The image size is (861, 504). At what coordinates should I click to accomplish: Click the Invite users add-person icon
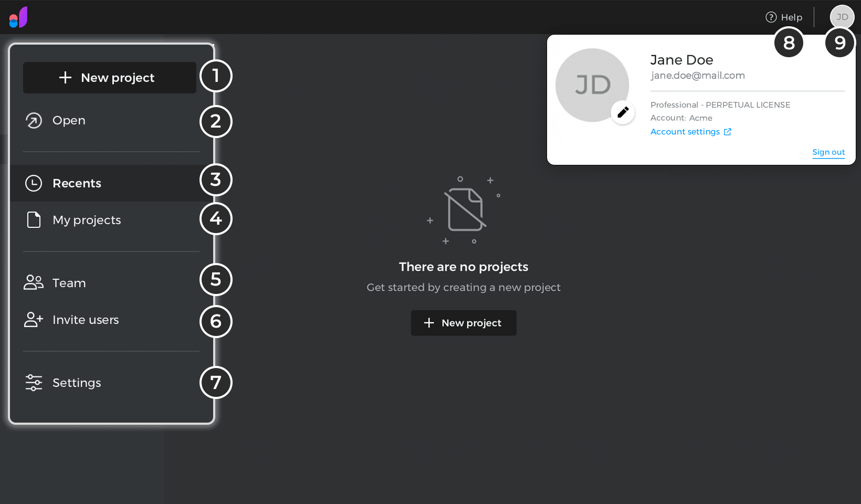34,319
